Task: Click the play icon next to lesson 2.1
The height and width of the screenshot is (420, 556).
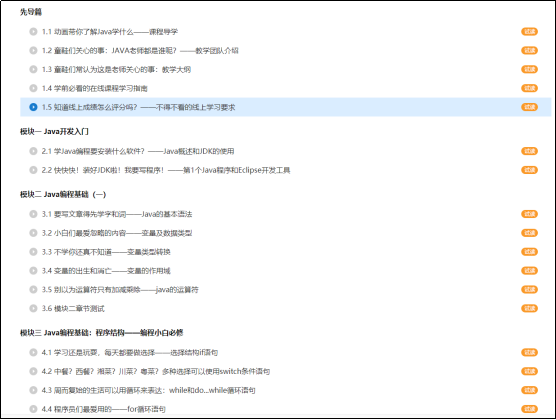Action: click(33, 151)
